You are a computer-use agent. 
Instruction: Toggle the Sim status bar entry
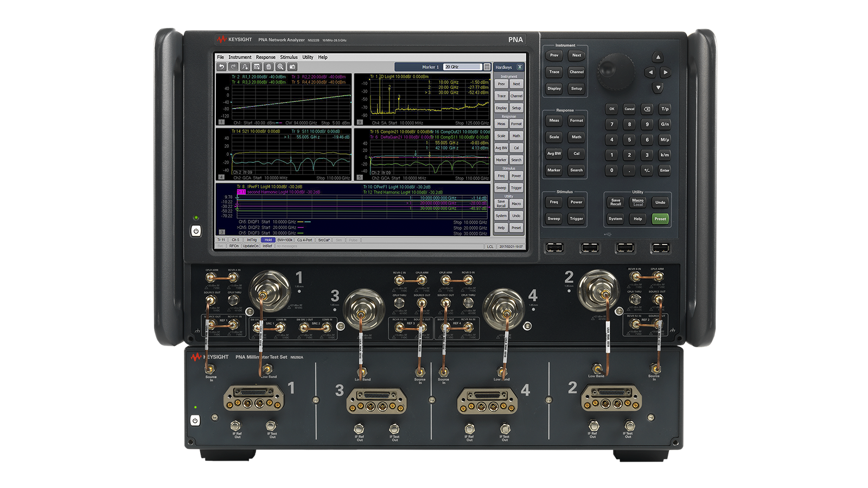pos(339,240)
